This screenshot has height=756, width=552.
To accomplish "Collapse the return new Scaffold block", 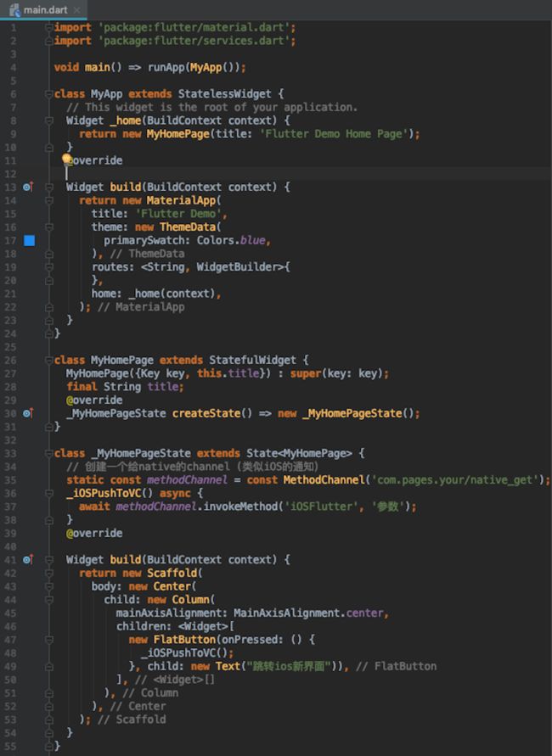I will coord(48,574).
